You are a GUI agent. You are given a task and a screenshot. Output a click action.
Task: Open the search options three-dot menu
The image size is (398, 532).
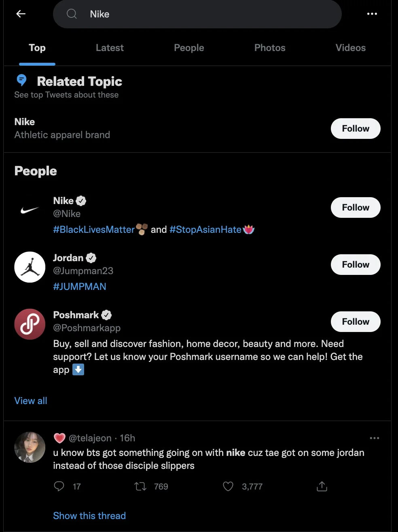[372, 14]
